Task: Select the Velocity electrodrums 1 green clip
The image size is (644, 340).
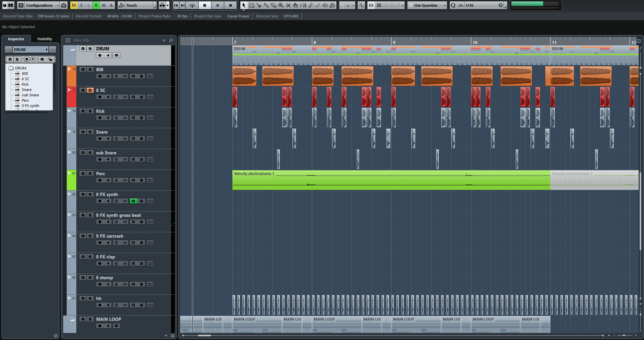Action: click(x=391, y=180)
